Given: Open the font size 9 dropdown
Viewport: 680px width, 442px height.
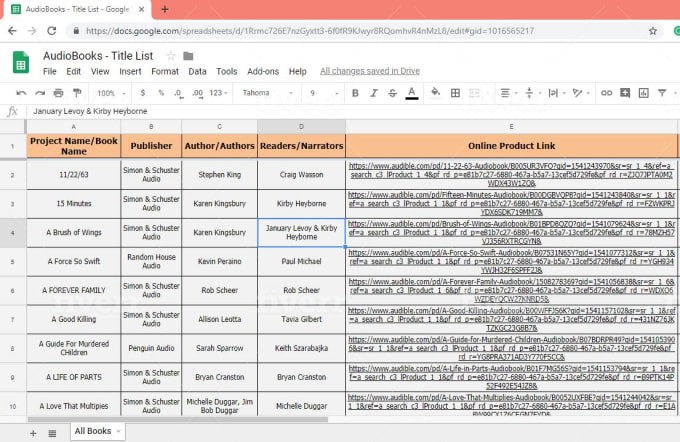Looking at the screenshot, I should (x=324, y=93).
